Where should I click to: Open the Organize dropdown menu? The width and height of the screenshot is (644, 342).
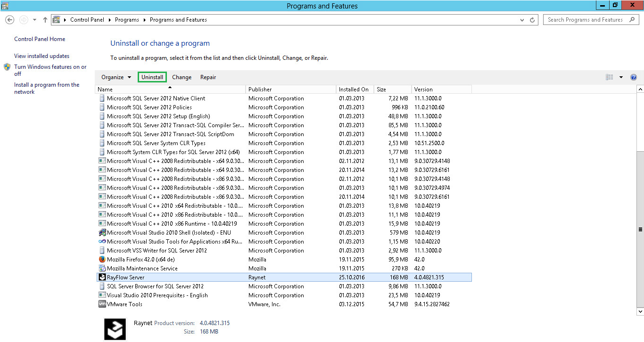116,77
